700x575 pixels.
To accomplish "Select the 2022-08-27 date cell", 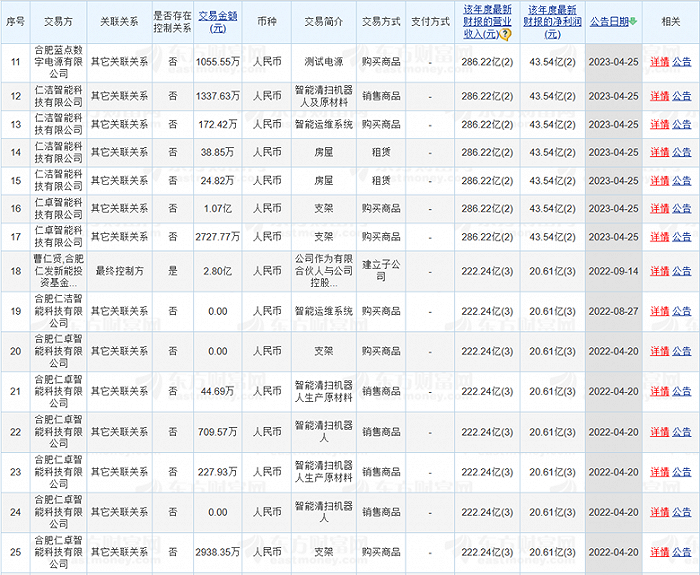I will click(x=613, y=311).
